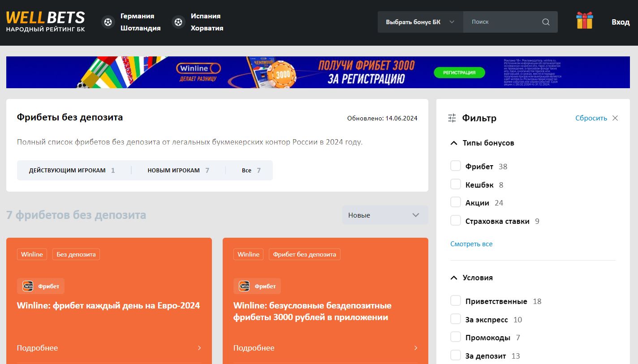Tick the Акции checkbox
This screenshot has width=638, height=364.
coord(456,202)
